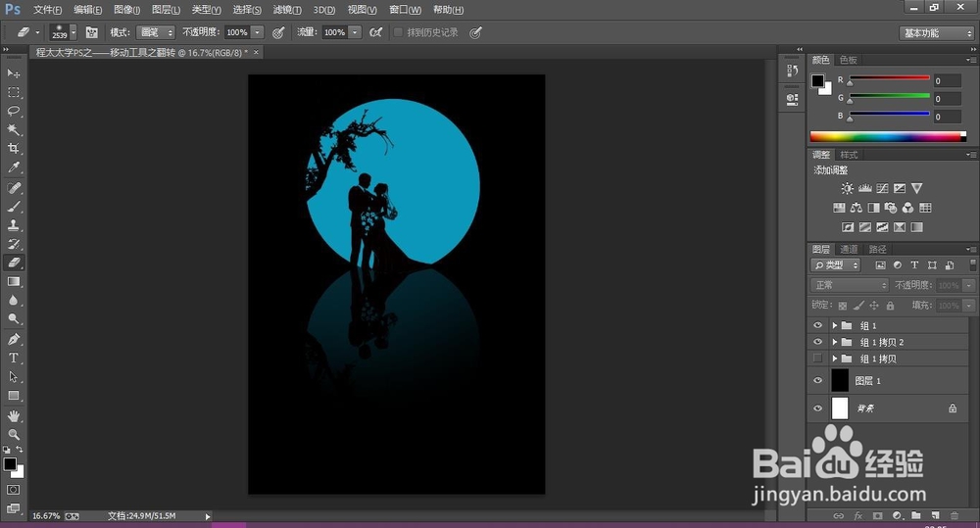Viewport: 980px width, 528px height.
Task: Select the Eyedropper tool
Action: pyautogui.click(x=14, y=168)
